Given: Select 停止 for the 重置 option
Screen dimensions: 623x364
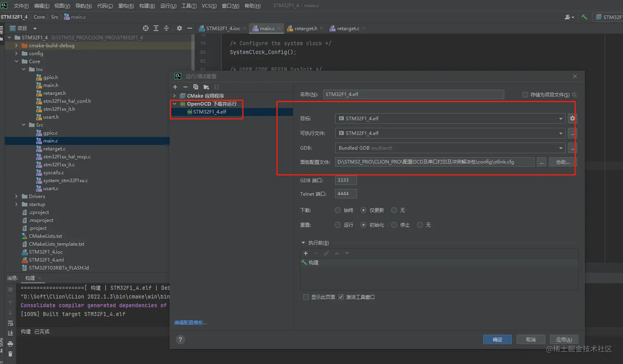Looking at the screenshot, I should [x=394, y=225].
